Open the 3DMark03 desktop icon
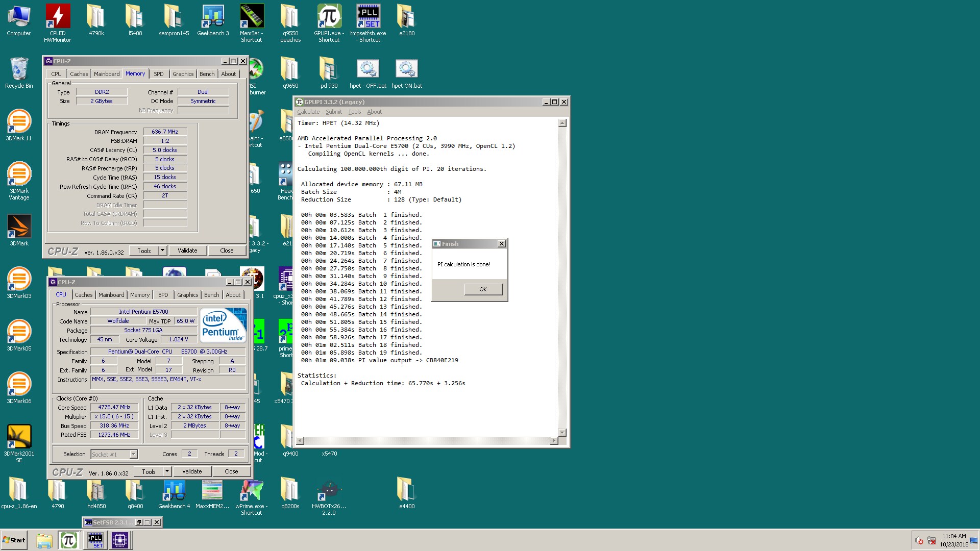Image resolution: width=980 pixels, height=551 pixels. 19,283
